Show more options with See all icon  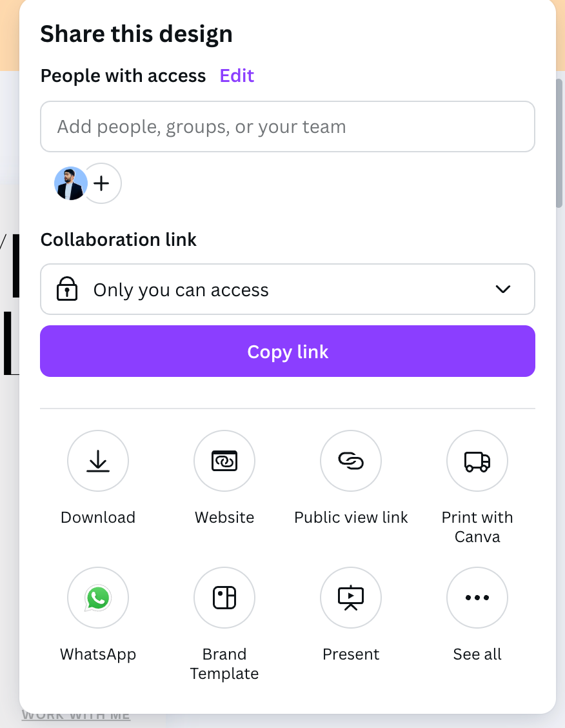click(x=477, y=598)
